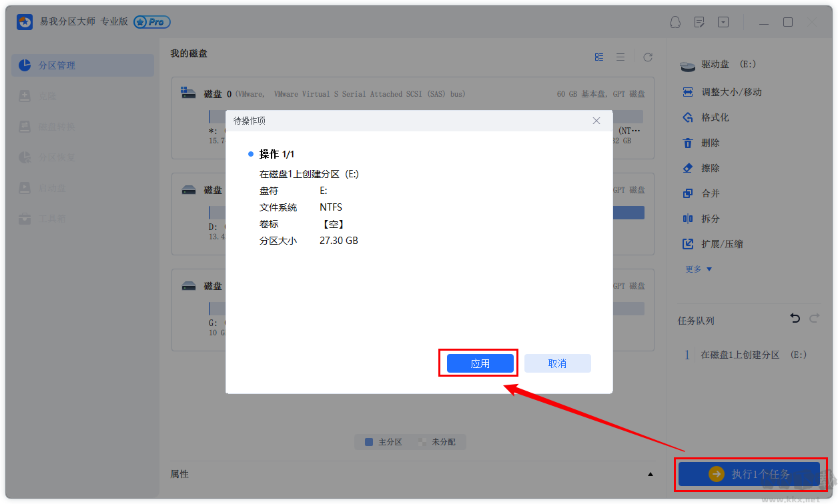Image resolution: width=838 pixels, height=504 pixels.
Task: Close the 待操作项 dialog with its X
Action: point(596,121)
